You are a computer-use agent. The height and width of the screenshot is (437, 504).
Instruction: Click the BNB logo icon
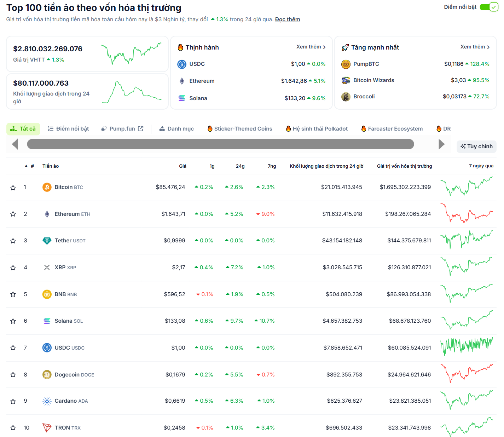[x=47, y=294]
